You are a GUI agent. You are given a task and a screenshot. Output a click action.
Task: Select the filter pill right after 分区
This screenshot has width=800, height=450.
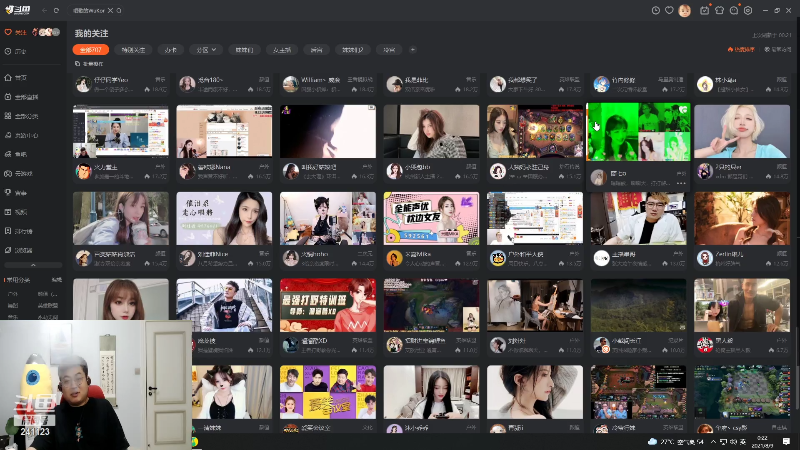click(244, 49)
